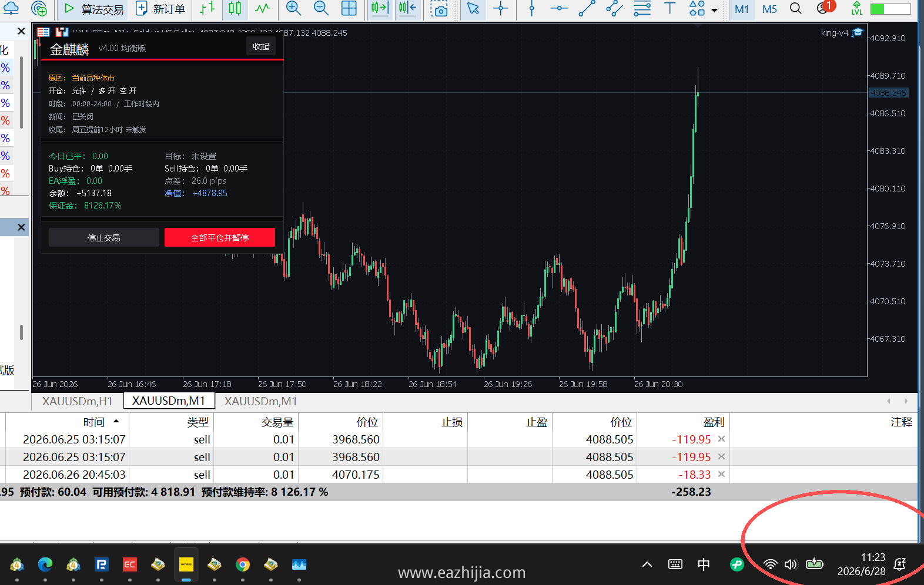Open the Wi-Fi network tray icon

click(x=770, y=564)
